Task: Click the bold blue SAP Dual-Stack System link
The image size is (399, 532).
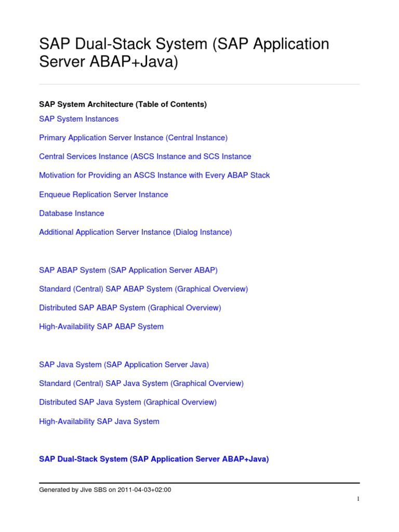Action: (x=154, y=459)
